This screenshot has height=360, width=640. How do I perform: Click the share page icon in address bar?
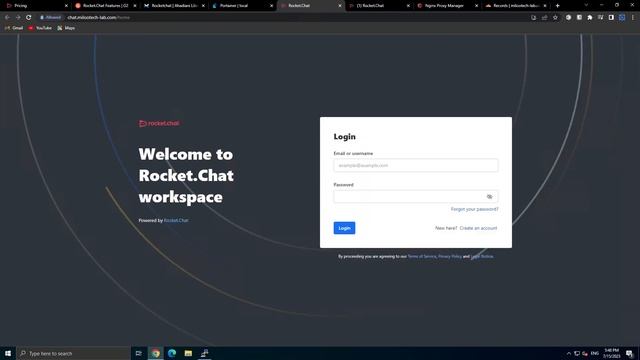tap(544, 18)
